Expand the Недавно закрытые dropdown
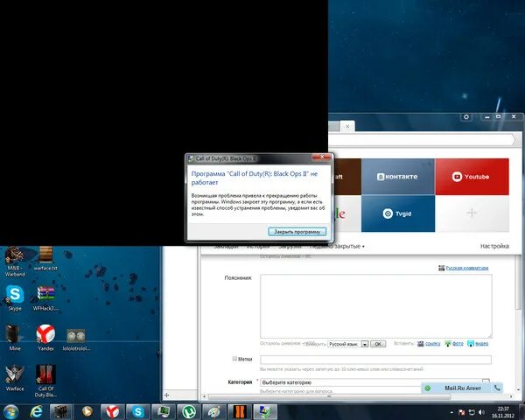This screenshot has width=525, height=420. point(337,247)
